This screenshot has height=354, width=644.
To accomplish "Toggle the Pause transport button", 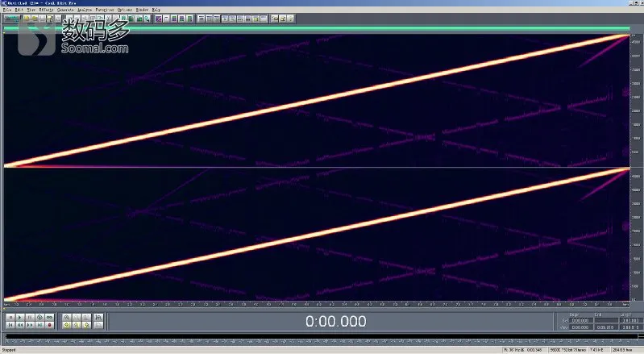I will (x=30, y=318).
